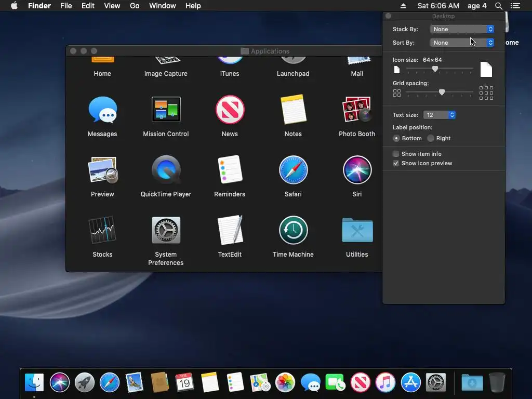Screen dimensions: 532x399
Task: Open System Preferences gear in the Dock
Action: tap(436, 382)
